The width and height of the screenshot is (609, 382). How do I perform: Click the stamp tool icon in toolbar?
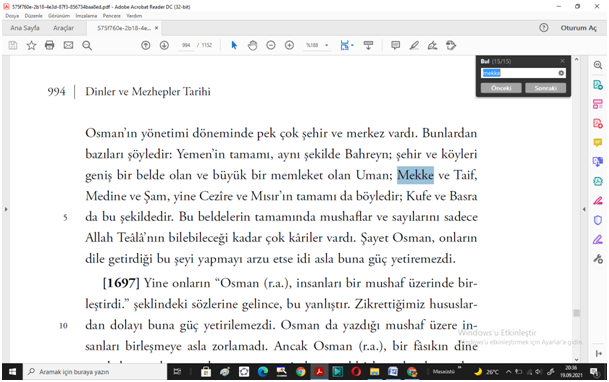451,45
